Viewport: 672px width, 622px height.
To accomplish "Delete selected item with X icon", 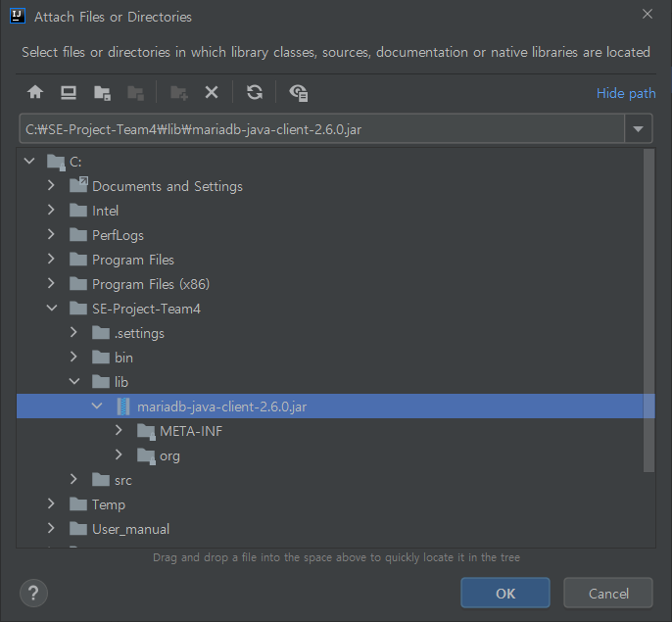I will tap(212, 92).
